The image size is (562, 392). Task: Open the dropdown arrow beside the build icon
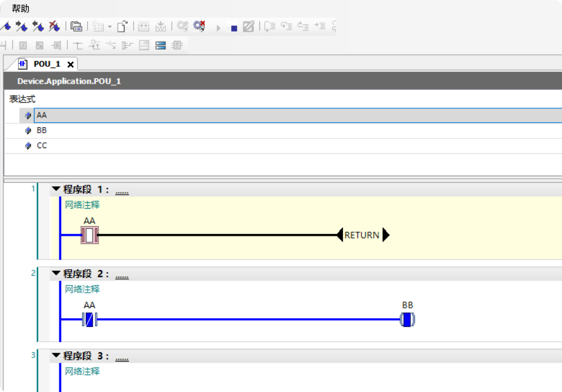pyautogui.click(x=110, y=27)
